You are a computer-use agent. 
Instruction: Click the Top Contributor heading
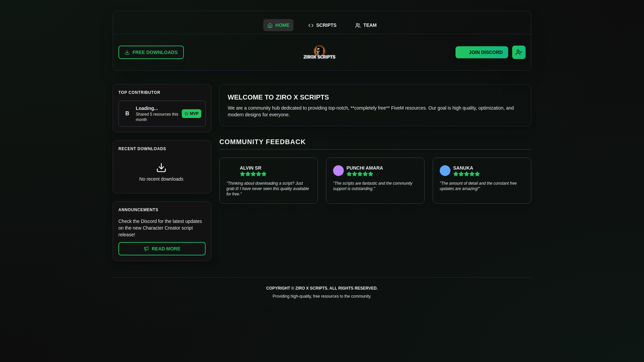139,93
